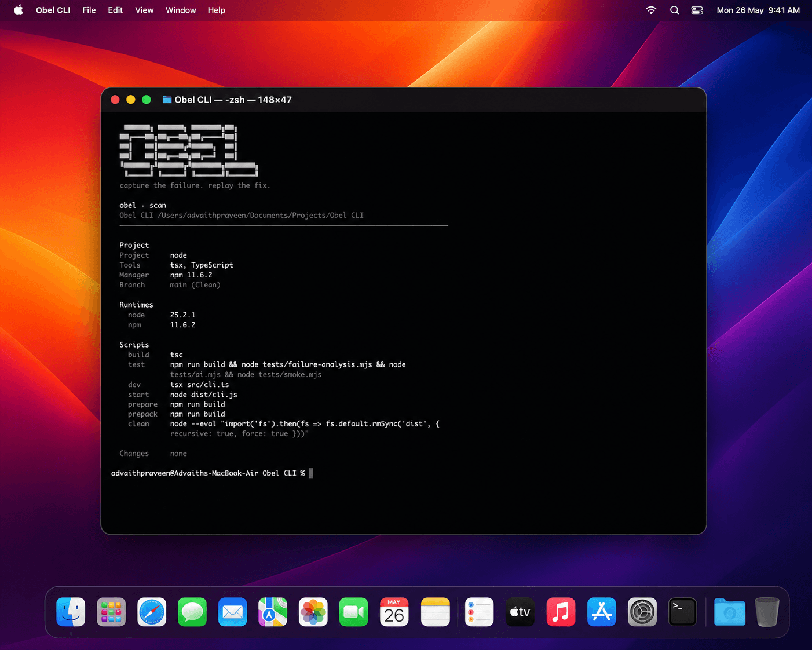This screenshot has height=650, width=812.
Task: Click the start script 'node dist/cli.js'
Action: point(203,395)
